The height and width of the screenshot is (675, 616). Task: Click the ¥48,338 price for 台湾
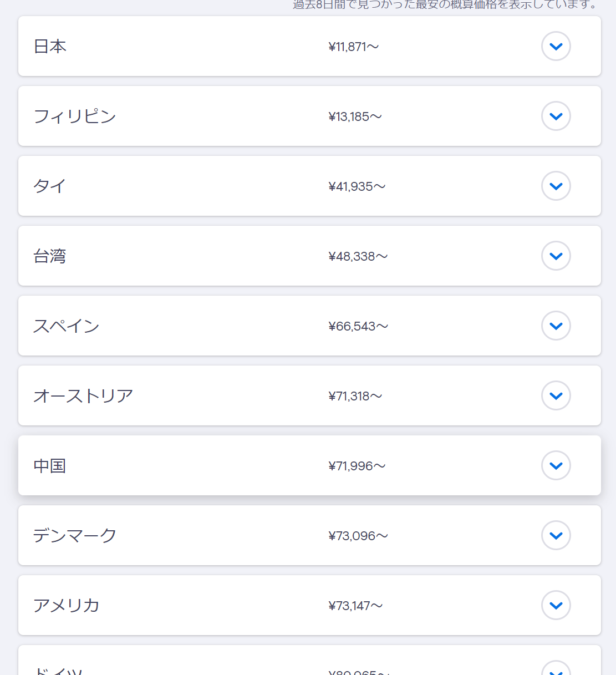pos(358,256)
